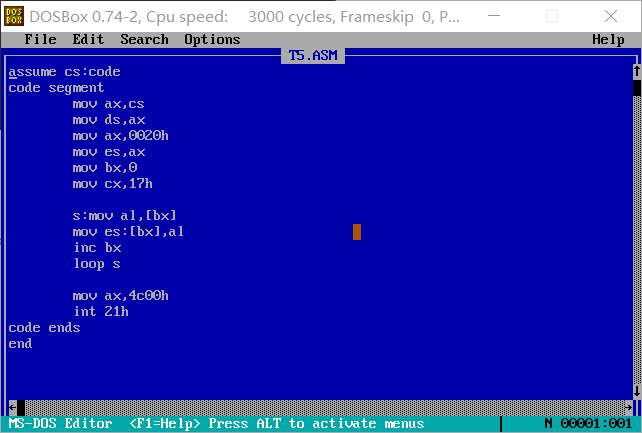Click the 'mov ax,0020h' line

pyautogui.click(x=120, y=135)
